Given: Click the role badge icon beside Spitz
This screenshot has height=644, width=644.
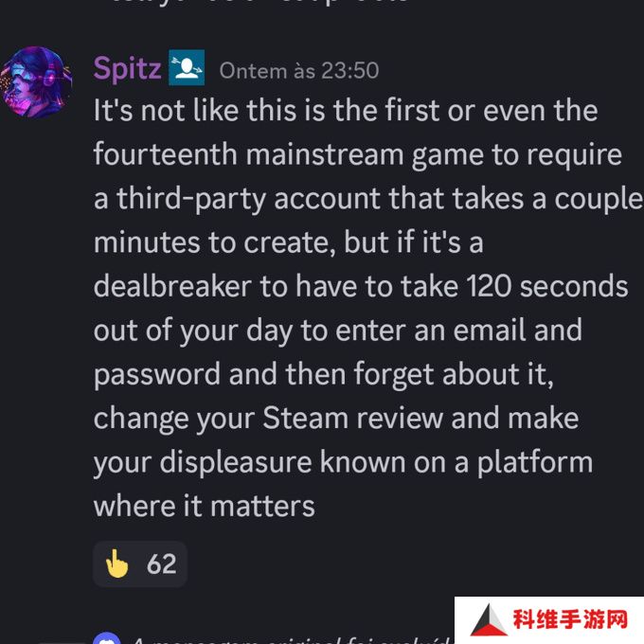Looking at the screenshot, I should pos(187,68).
